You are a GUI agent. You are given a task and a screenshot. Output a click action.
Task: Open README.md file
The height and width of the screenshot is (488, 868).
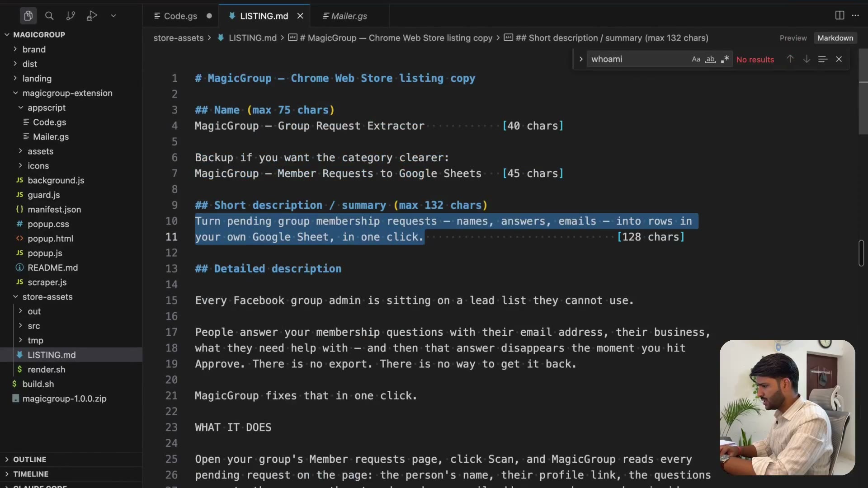point(53,267)
